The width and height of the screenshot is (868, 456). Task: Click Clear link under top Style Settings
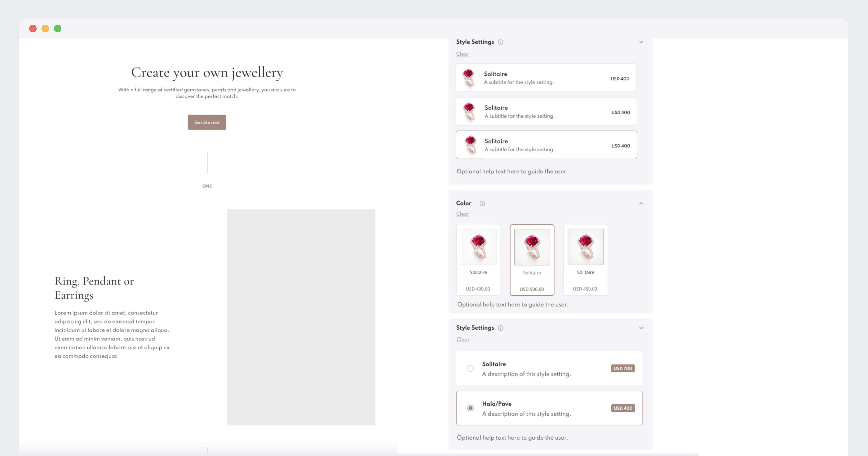click(x=462, y=54)
